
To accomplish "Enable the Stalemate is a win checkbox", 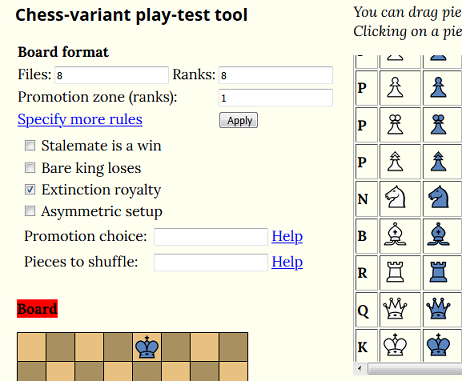I will pyautogui.click(x=30, y=146).
